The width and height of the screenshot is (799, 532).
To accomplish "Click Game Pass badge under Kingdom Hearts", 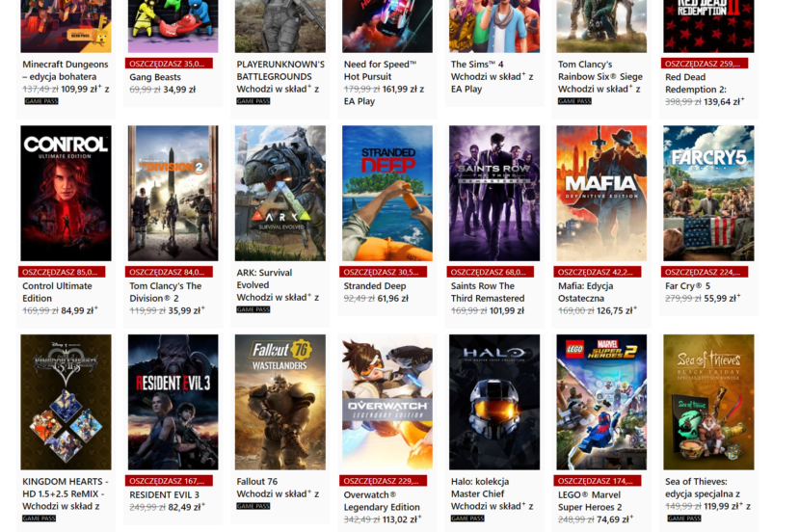I will pyautogui.click(x=40, y=519).
